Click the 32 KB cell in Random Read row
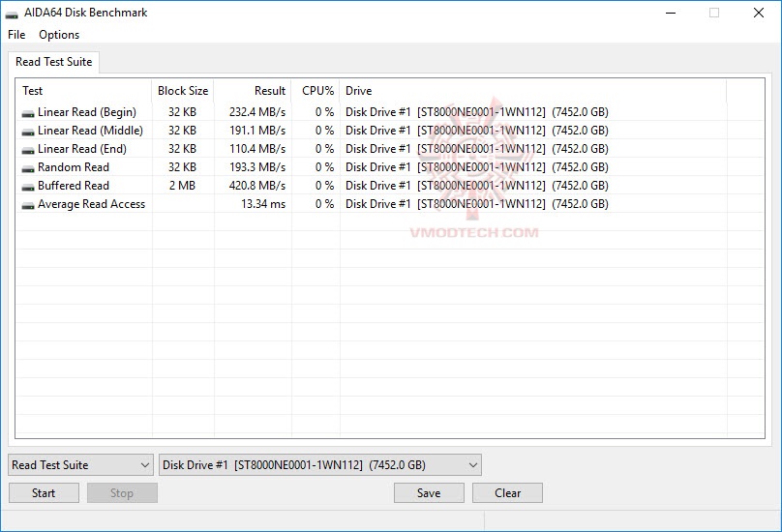Image resolution: width=782 pixels, height=532 pixels. tap(182, 167)
